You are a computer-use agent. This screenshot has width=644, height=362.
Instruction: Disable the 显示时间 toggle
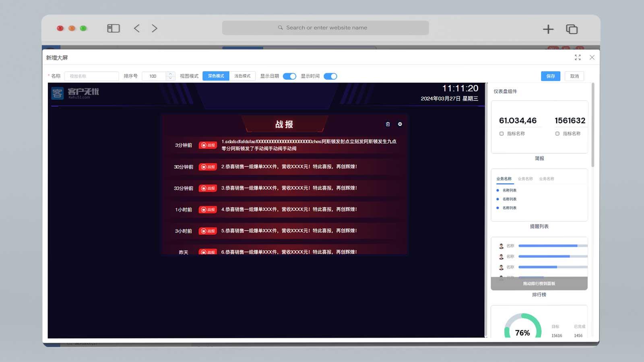[330, 76]
